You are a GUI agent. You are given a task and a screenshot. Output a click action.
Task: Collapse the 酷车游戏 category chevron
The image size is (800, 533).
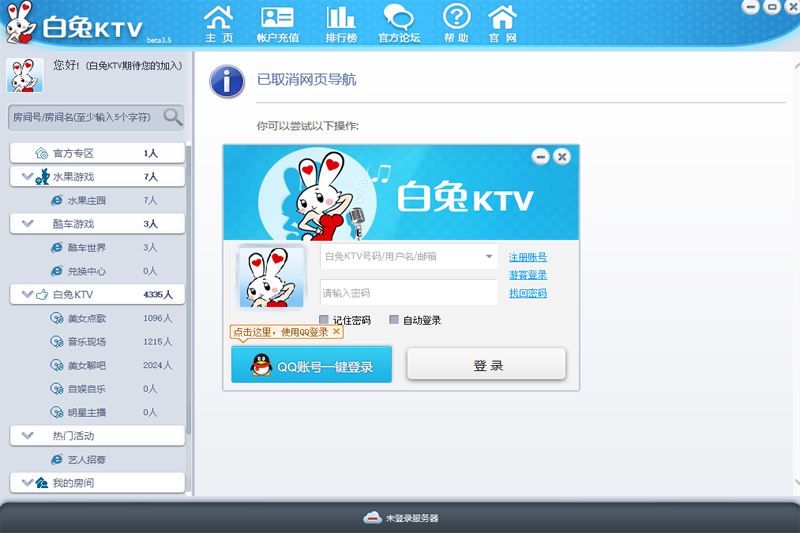point(28,223)
